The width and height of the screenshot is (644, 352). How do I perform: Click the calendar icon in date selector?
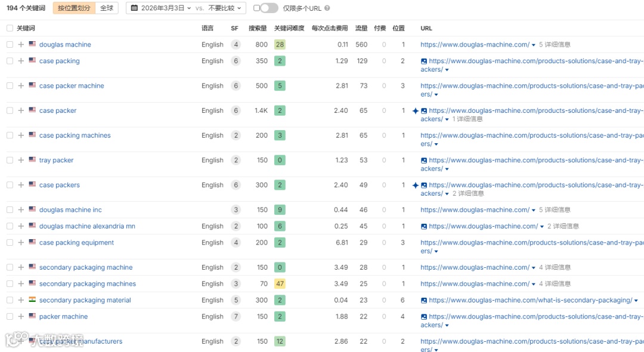(x=134, y=8)
